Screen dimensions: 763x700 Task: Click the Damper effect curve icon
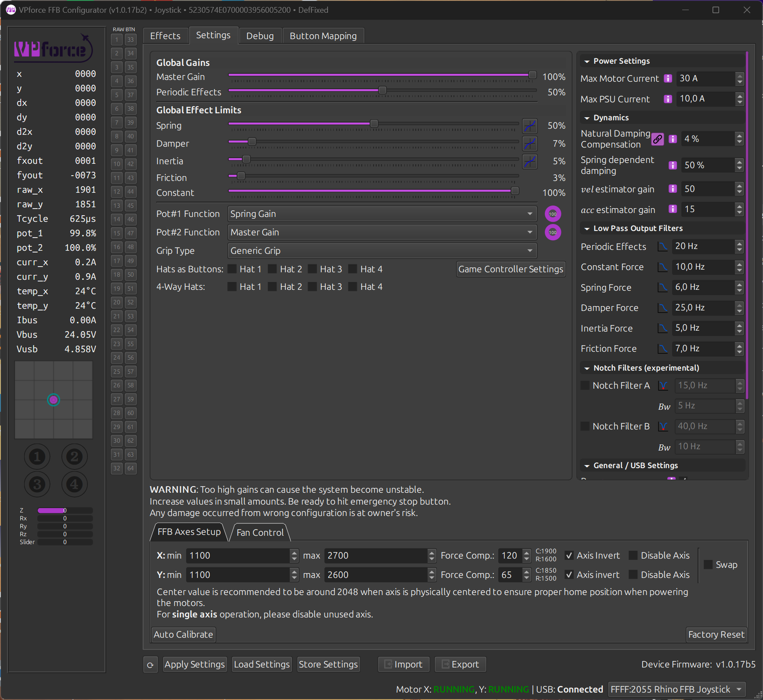point(529,144)
